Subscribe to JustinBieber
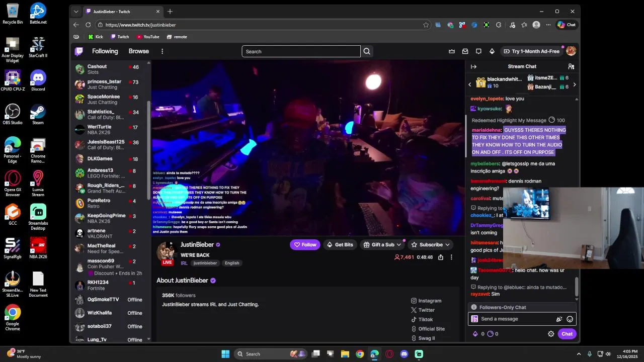This screenshot has height=362, width=644. tap(430, 245)
